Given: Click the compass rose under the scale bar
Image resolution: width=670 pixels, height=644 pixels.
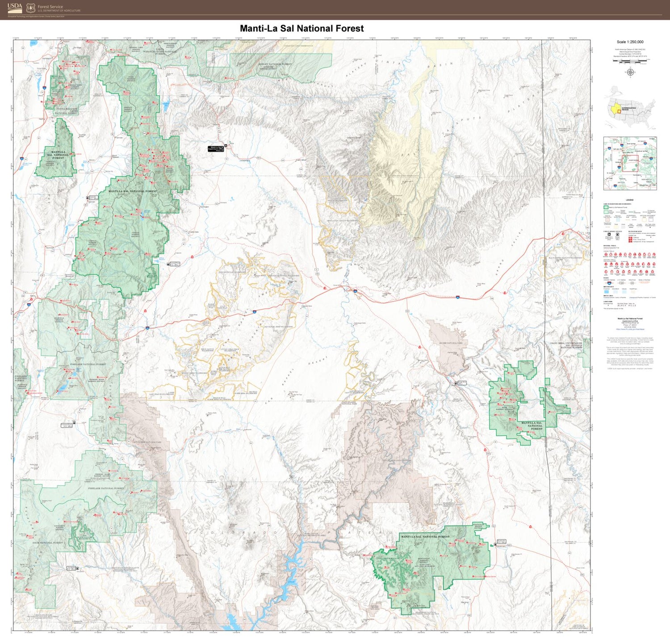Looking at the screenshot, I should 630,72.
